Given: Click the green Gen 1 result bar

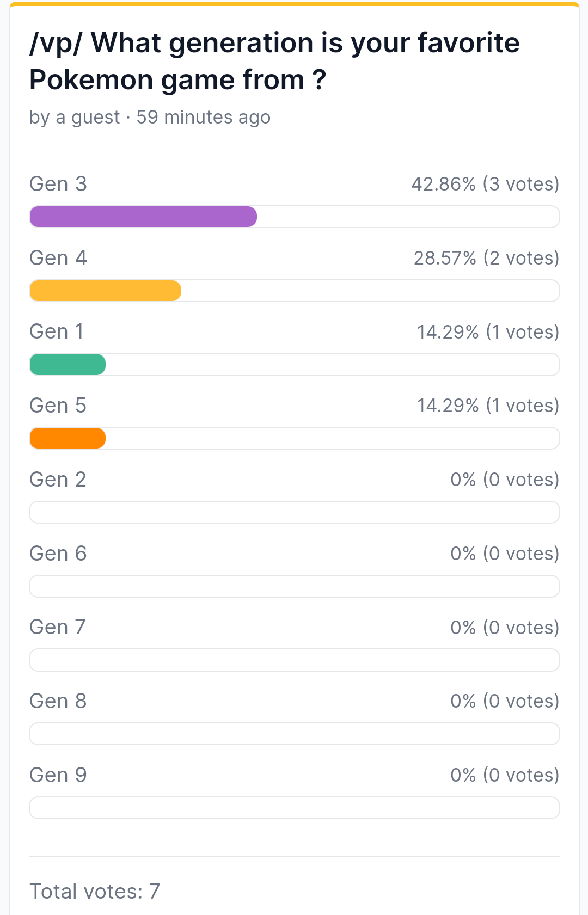Looking at the screenshot, I should tap(68, 365).
